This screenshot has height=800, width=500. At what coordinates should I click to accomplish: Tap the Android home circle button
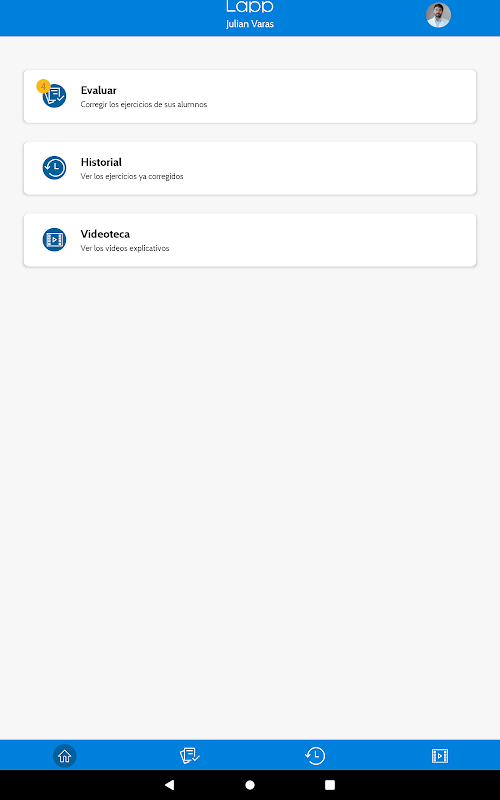[250, 785]
